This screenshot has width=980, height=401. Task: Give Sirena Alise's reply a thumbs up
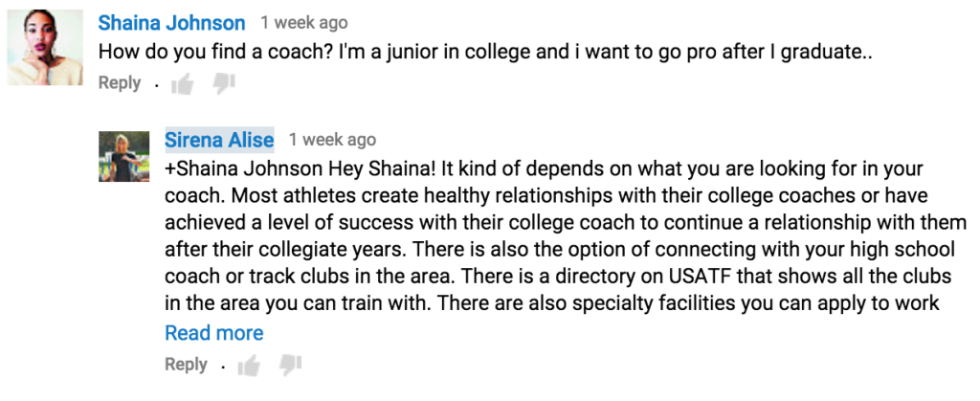click(249, 366)
